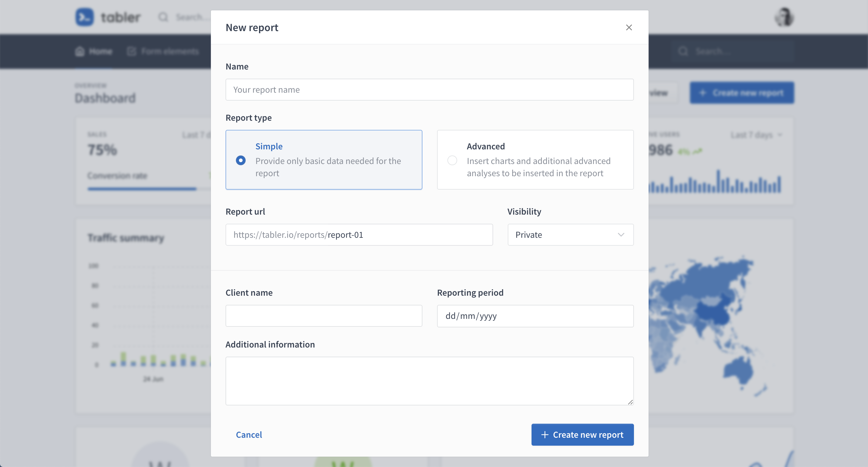Click the Your report name field
868x467 pixels.
coord(429,90)
